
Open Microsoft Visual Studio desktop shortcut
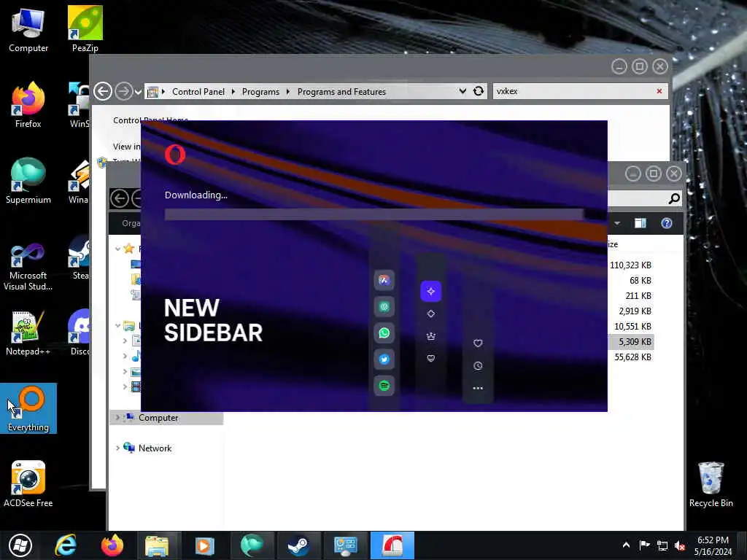(28, 267)
